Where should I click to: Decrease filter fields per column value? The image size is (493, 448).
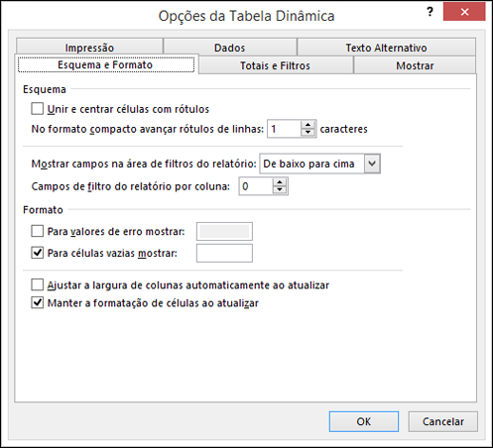click(x=280, y=190)
